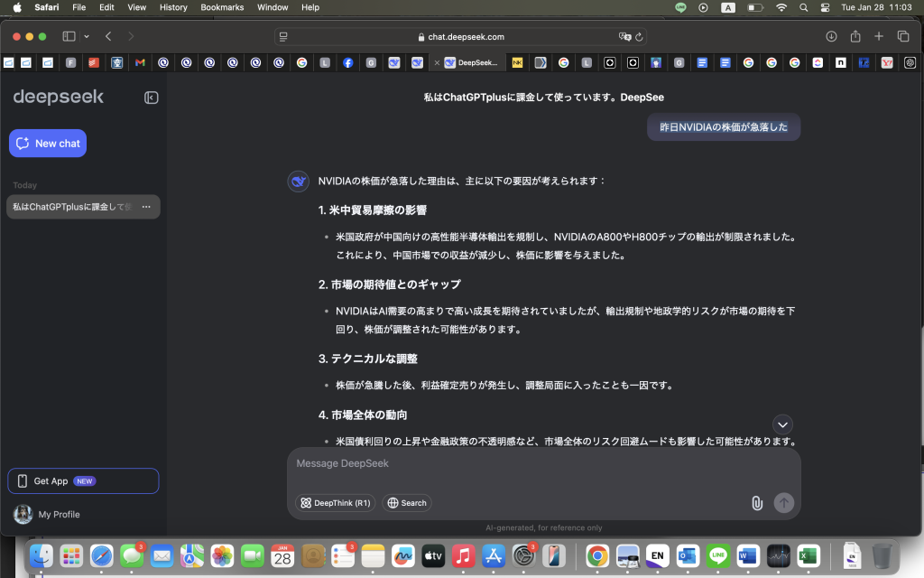Expand the scroll-down chevron over the response
The width and height of the screenshot is (924, 578).
pos(782,424)
